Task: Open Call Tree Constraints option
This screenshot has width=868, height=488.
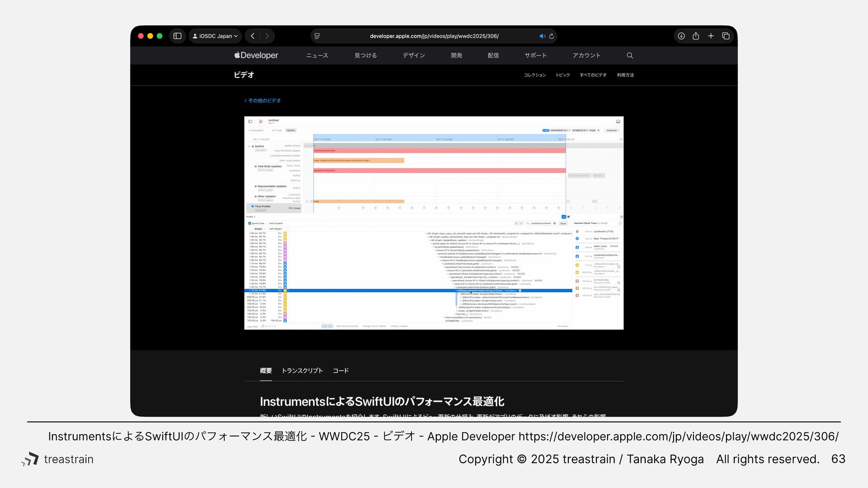Action: click(347, 326)
